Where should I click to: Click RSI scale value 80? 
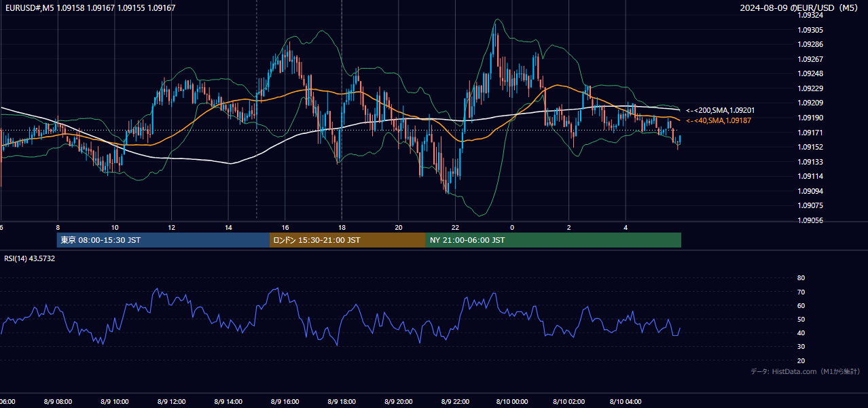(801, 278)
